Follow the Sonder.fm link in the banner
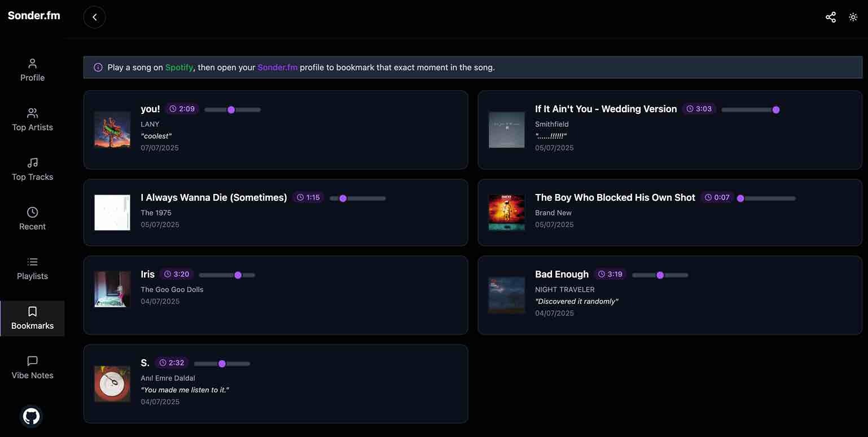This screenshot has width=868, height=437. [x=277, y=67]
